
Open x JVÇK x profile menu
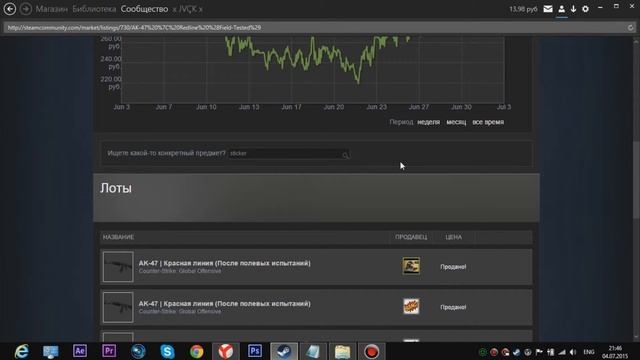click(187, 9)
